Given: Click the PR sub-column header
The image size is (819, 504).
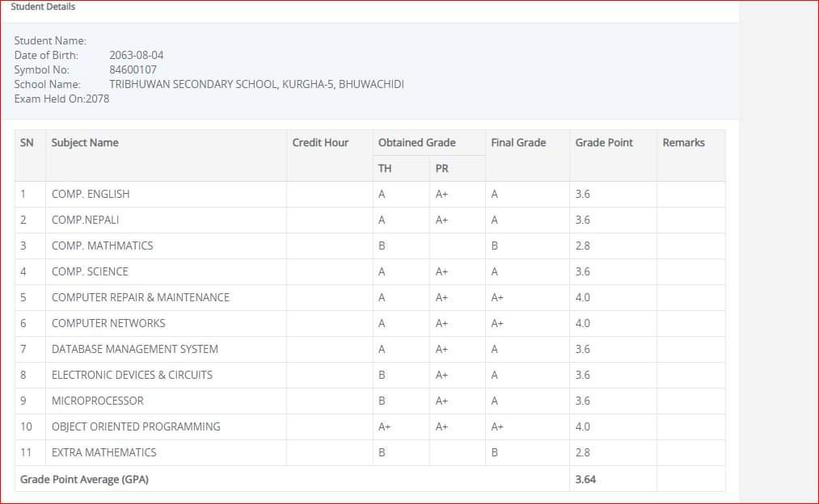Looking at the screenshot, I should (441, 169).
